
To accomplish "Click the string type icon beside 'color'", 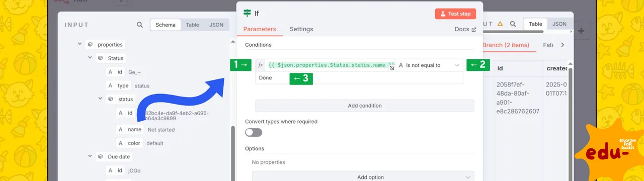I will pyautogui.click(x=121, y=143).
